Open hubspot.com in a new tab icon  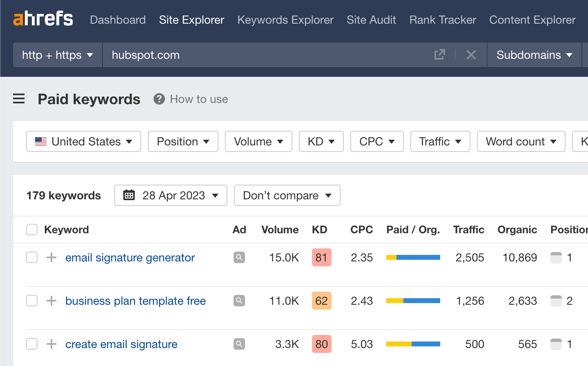point(439,54)
